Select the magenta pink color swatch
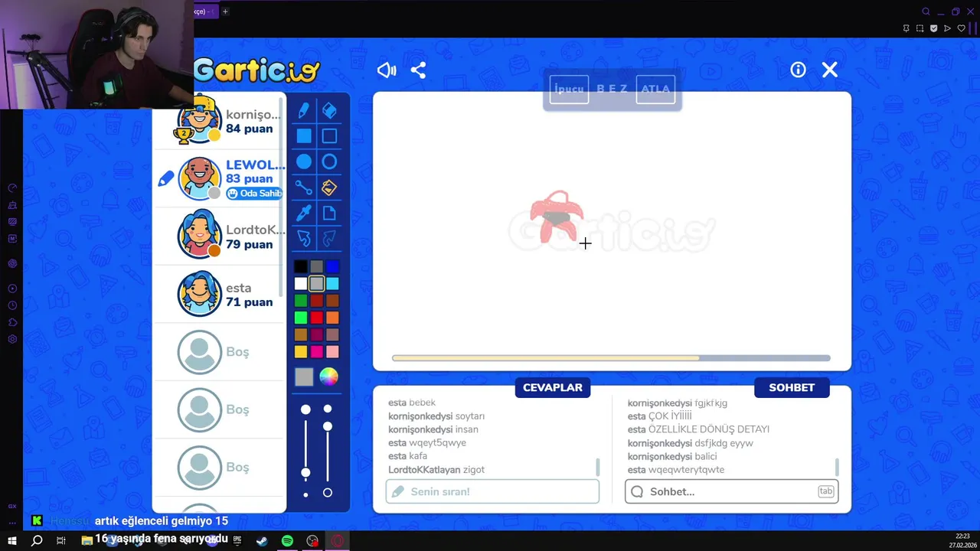The height and width of the screenshot is (551, 980). coord(317,352)
